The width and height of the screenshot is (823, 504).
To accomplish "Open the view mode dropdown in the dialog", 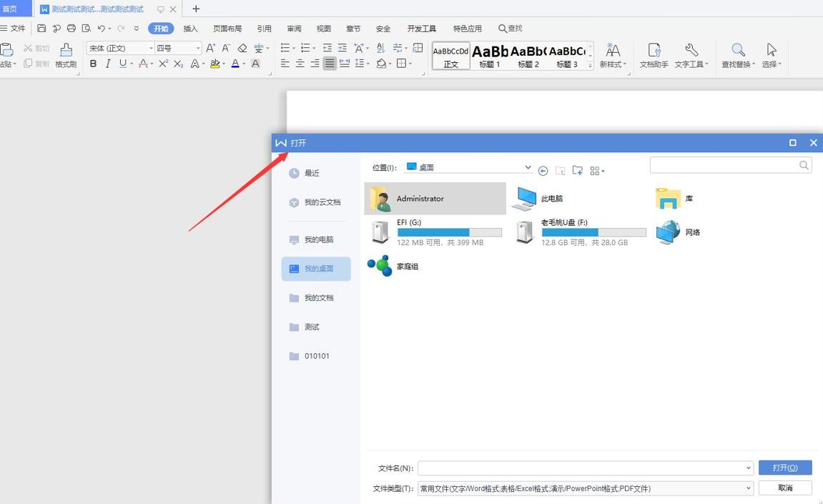I will click(598, 171).
